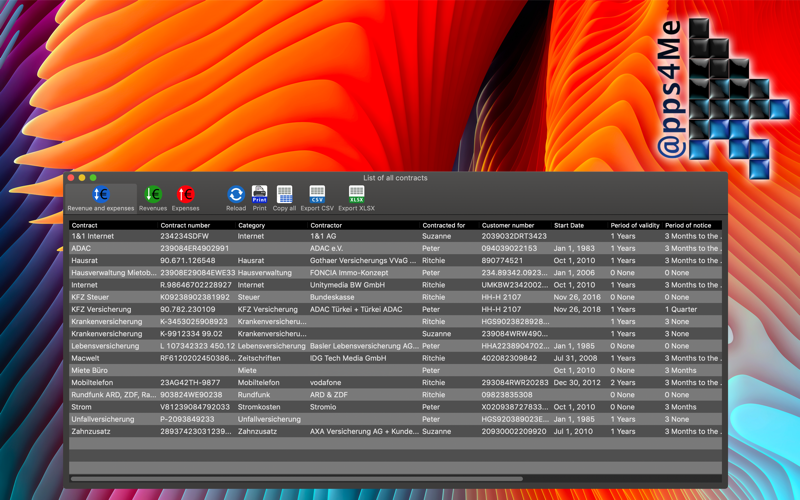Sort by Period of validity header

tap(635, 225)
